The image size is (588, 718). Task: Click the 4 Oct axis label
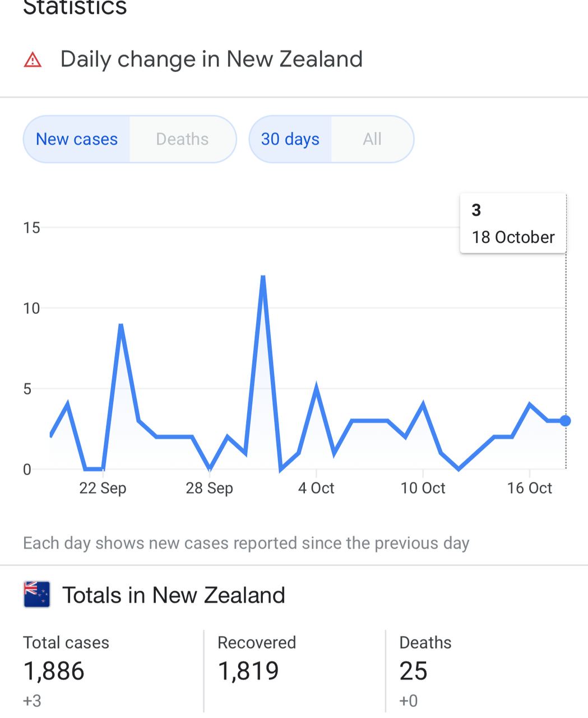pos(316,488)
